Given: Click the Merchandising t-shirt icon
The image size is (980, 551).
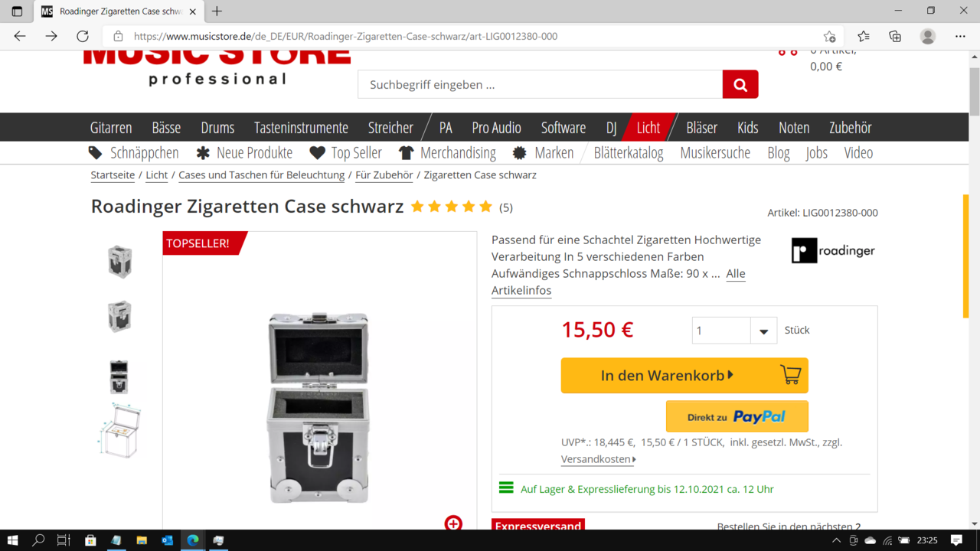Looking at the screenshot, I should point(407,153).
